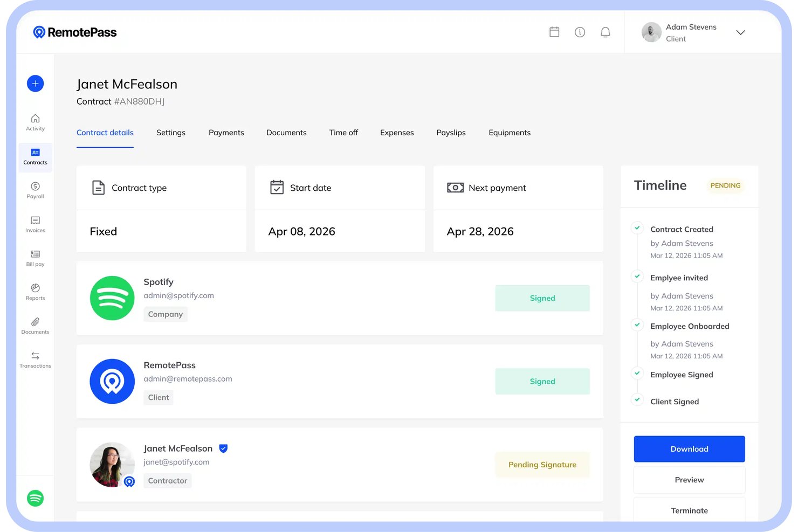Click the verified badge next to Janet McFealson
Screen dimensions: 798x532
(223, 448)
